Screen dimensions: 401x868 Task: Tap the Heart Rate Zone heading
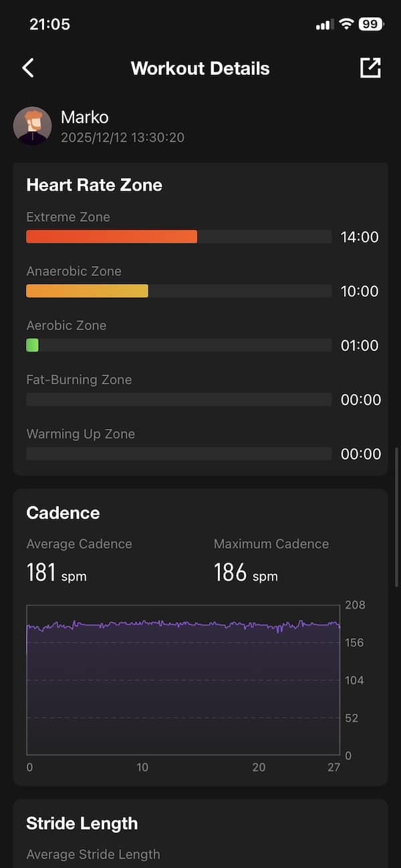[94, 185]
